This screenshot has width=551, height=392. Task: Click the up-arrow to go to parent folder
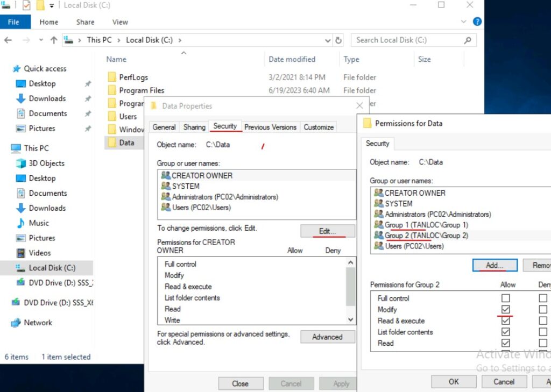(54, 40)
